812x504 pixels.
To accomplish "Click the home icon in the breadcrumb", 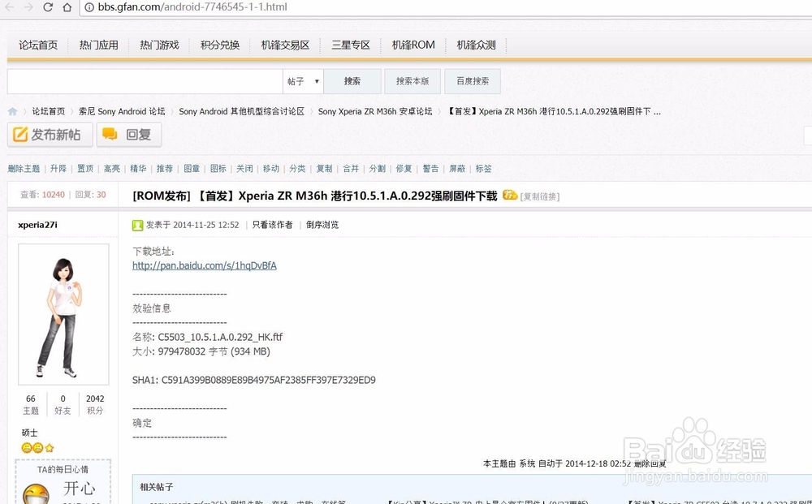I will click(12, 111).
